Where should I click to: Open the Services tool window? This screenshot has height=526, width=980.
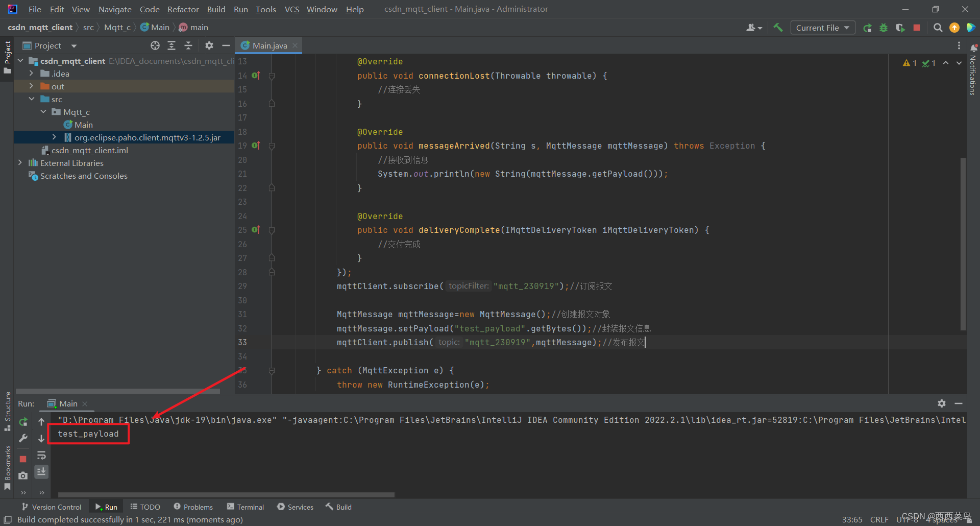[295, 507]
